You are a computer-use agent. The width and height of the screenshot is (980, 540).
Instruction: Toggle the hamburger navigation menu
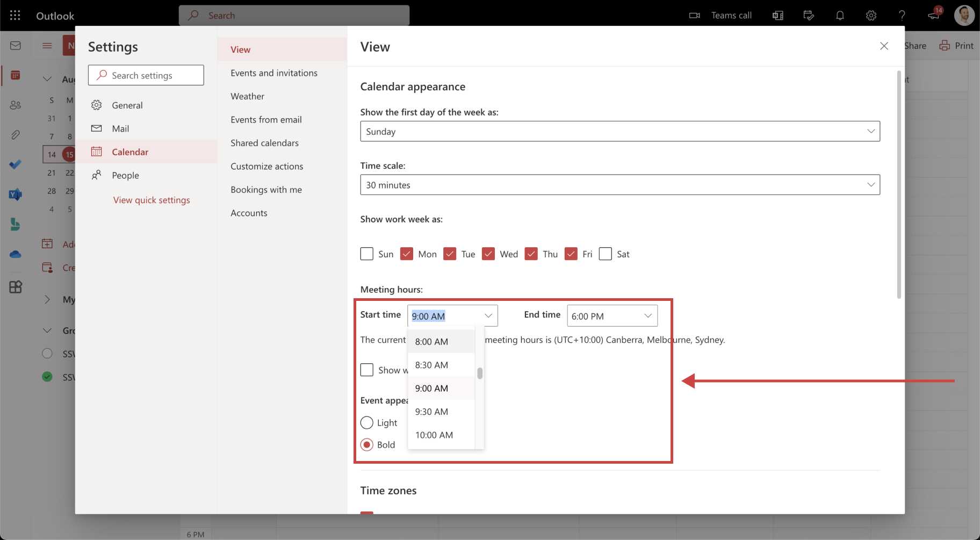coord(47,46)
